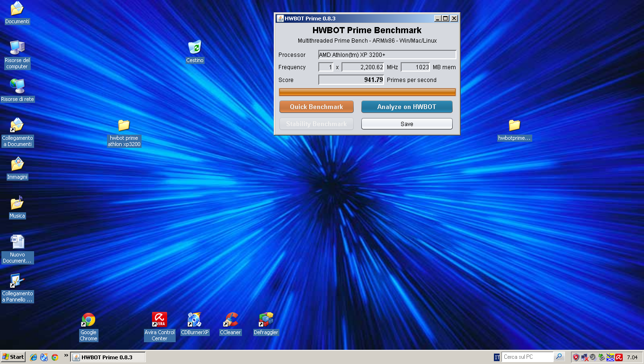Click the Xear 3D tray icon
Viewport: 644px width, 364px height.
pos(610,357)
